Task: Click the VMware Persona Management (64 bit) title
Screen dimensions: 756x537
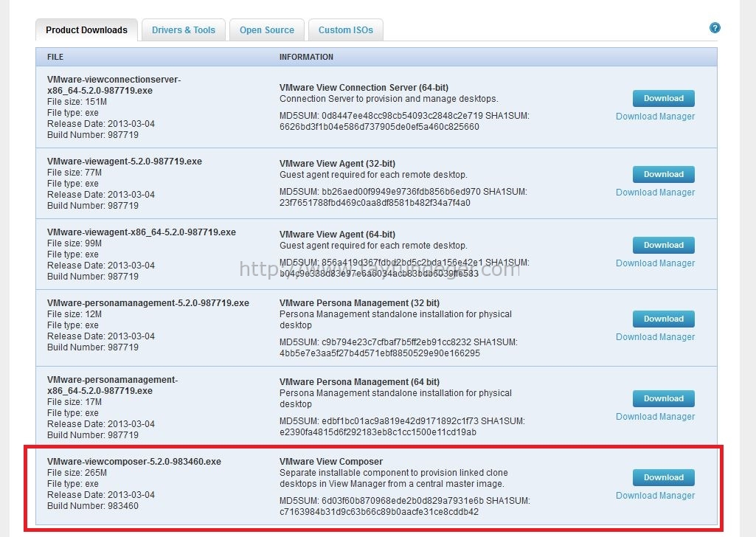Action: point(360,382)
